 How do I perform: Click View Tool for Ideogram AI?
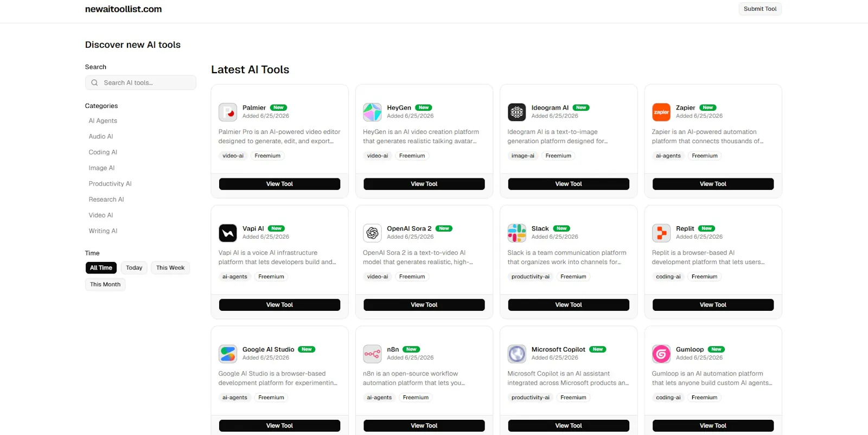point(569,184)
